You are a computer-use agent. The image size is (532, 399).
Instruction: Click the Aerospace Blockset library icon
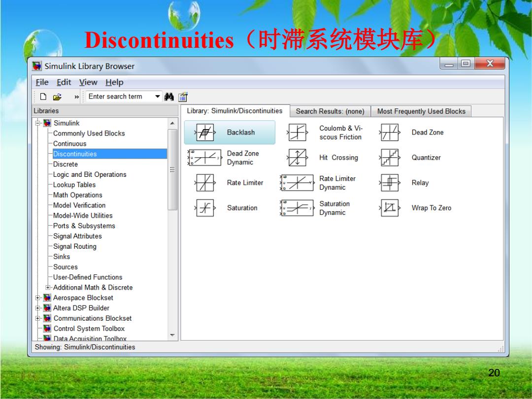pos(47,298)
